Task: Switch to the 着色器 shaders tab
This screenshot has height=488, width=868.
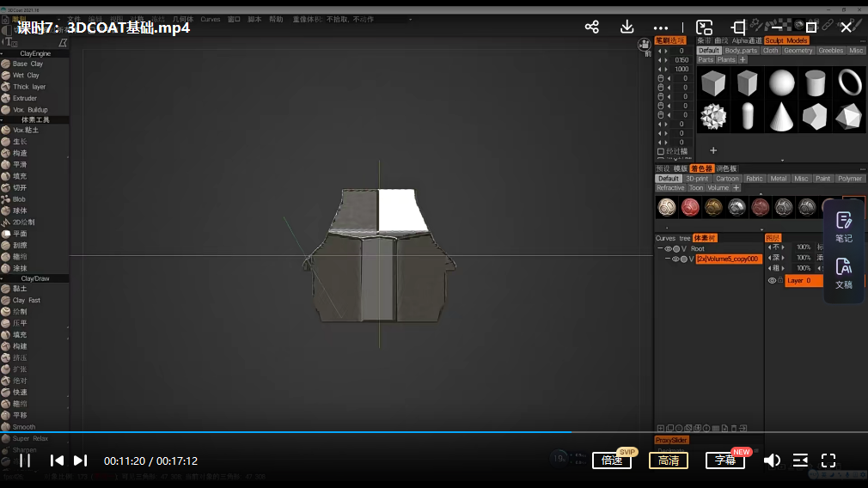Action: 701,168
